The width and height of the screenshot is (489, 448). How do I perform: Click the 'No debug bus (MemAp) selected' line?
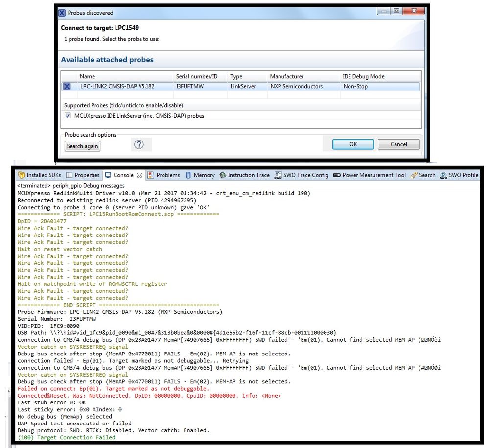[65, 417]
